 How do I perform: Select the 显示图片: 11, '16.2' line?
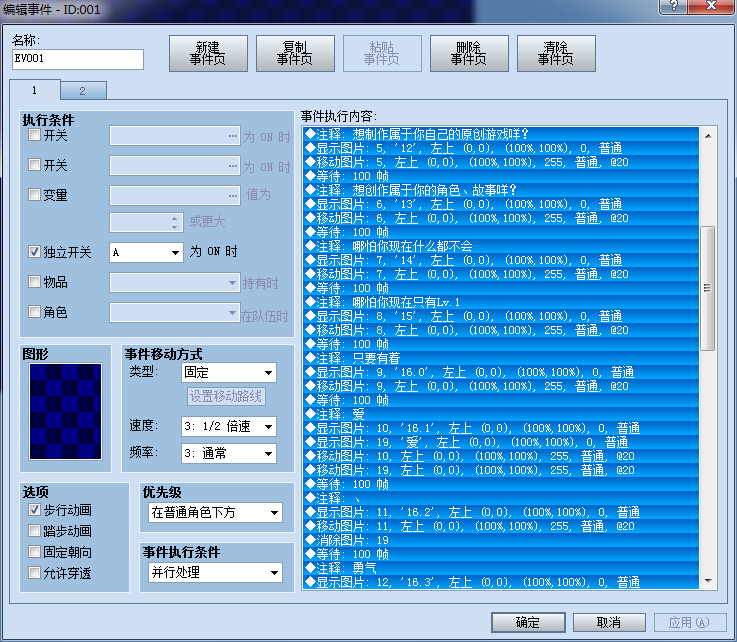(x=501, y=512)
